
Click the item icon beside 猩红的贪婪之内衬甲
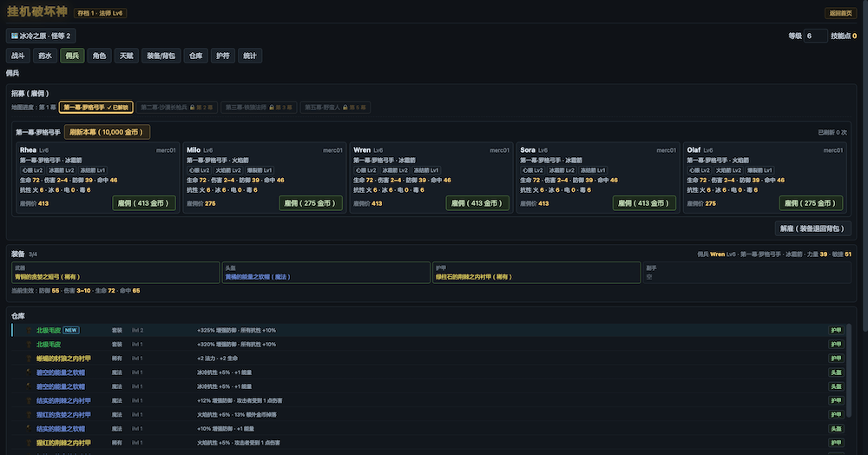[x=30, y=414]
